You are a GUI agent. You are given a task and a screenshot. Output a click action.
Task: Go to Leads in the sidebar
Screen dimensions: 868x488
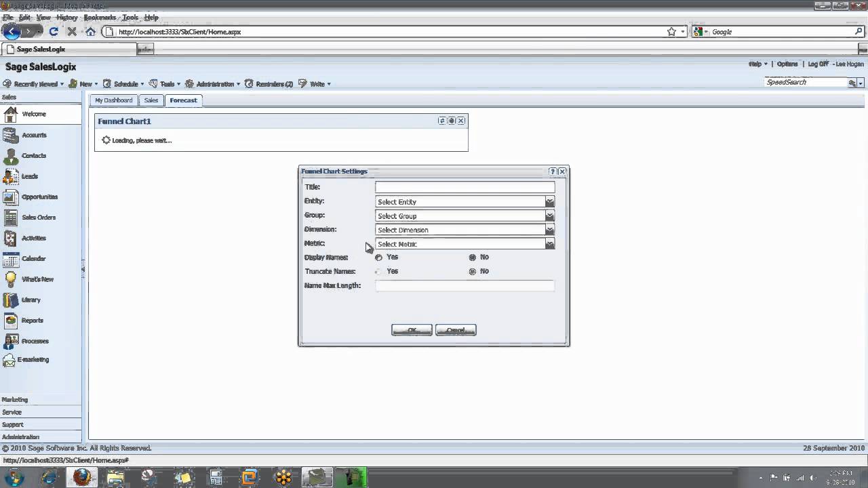(x=30, y=176)
